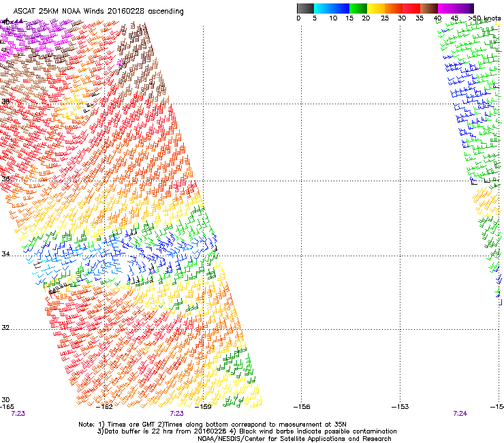Screen dimensions: 504x443
Task: Select the yellow 20–25 knot legend segment
Action: point(376,8)
